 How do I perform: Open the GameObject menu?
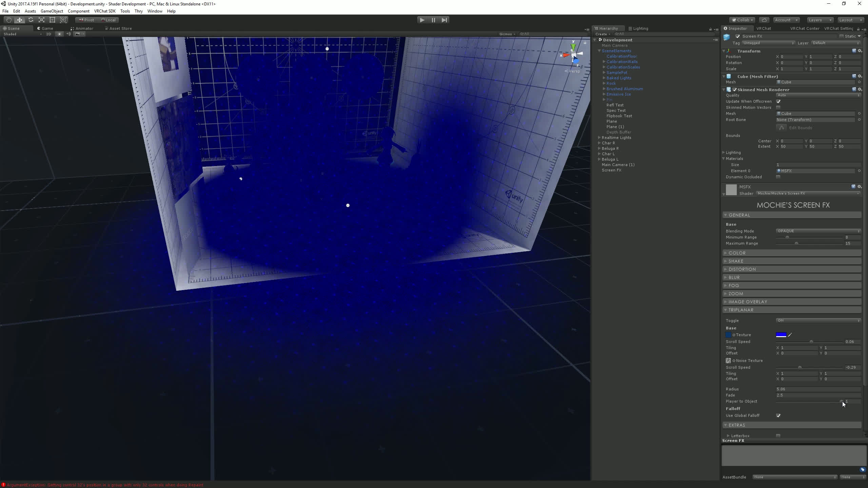[x=52, y=11]
